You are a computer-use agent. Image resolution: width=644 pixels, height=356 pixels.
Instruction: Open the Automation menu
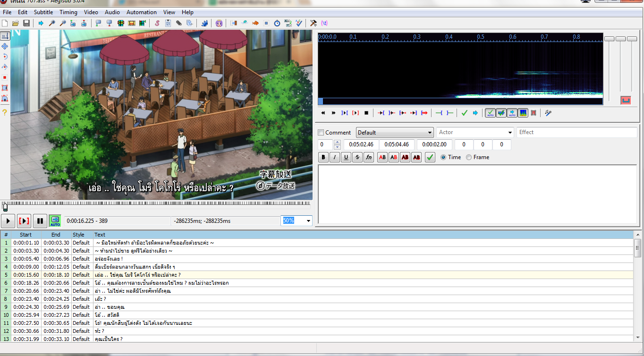point(142,12)
